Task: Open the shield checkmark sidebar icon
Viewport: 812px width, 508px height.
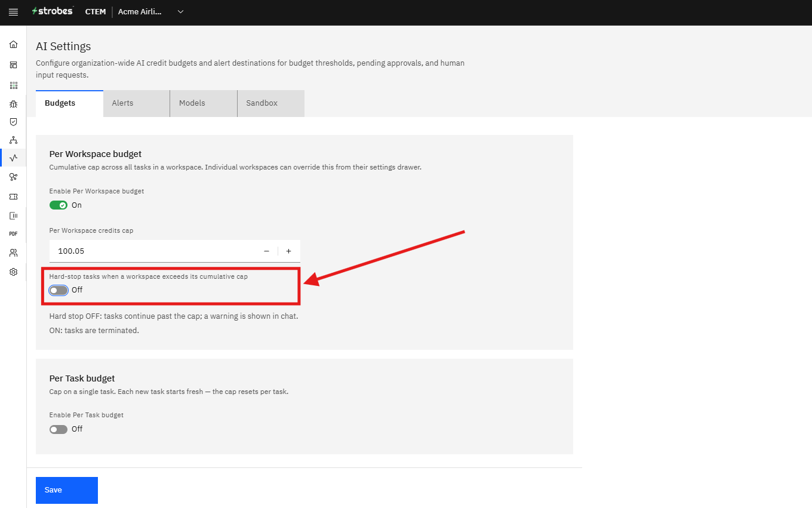Action: (13, 122)
